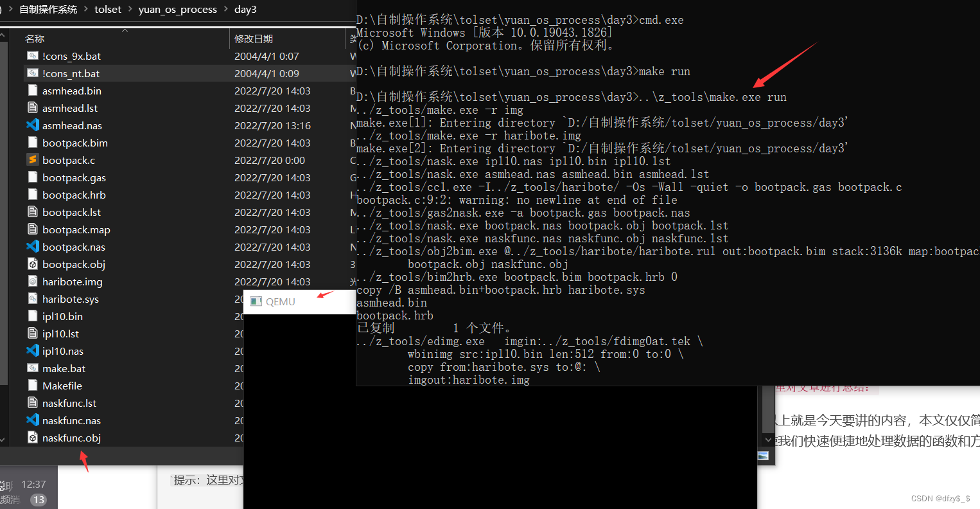Select the haribote.img file name
Viewport: 980px width, 509px height.
(73, 281)
